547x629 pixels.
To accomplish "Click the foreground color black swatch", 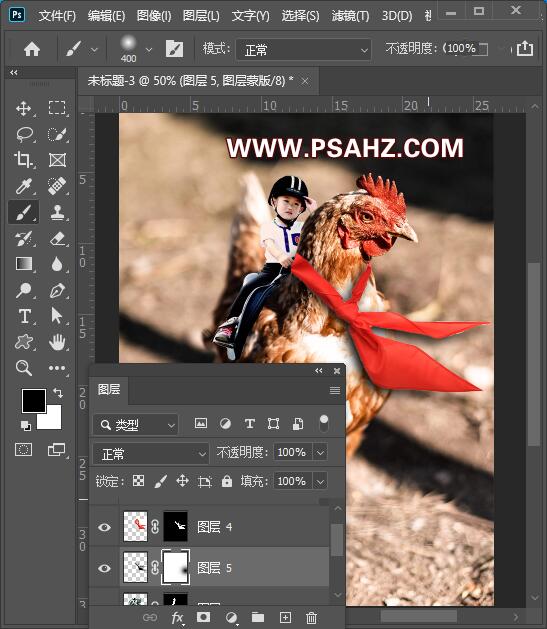I will [x=34, y=400].
